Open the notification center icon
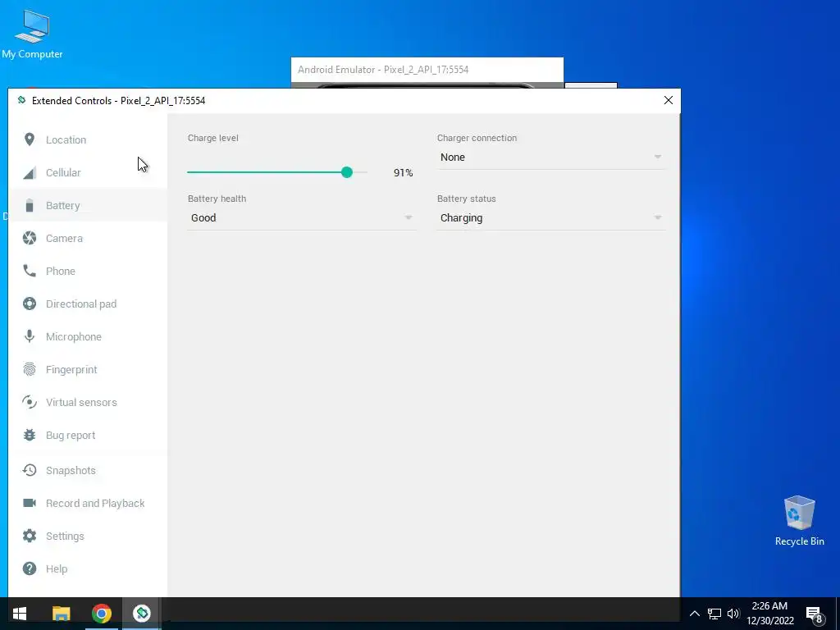 [814, 614]
